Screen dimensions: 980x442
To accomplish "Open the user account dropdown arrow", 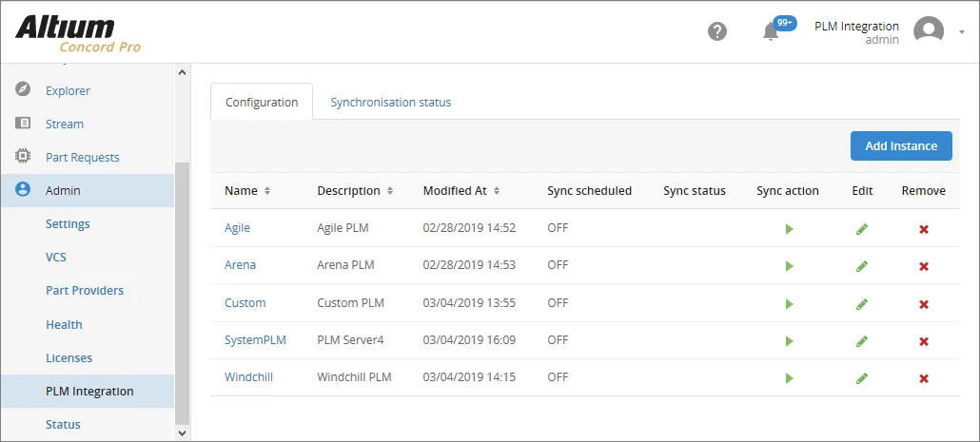I will [x=962, y=32].
